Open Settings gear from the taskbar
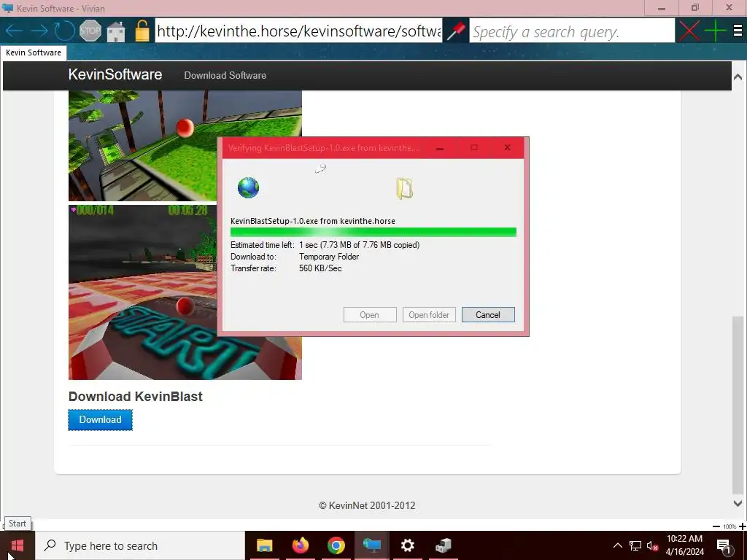The width and height of the screenshot is (747, 560). click(407, 545)
